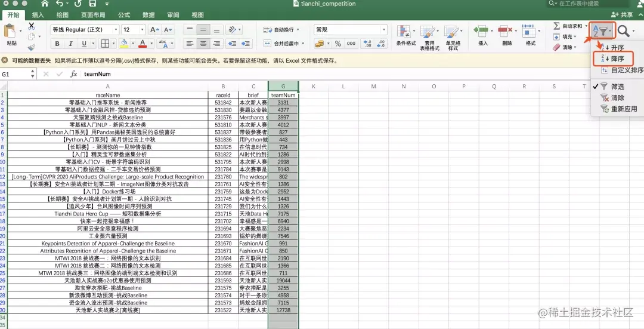Screen dimensions: 644x329
Task: Switch to the 公式 tab
Action: click(124, 15)
